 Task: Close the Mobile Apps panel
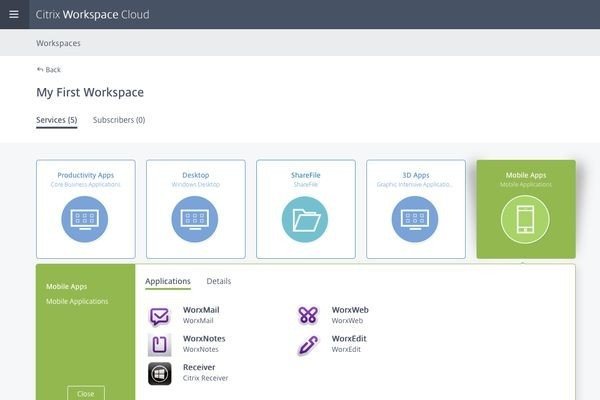pyautogui.click(x=85, y=393)
